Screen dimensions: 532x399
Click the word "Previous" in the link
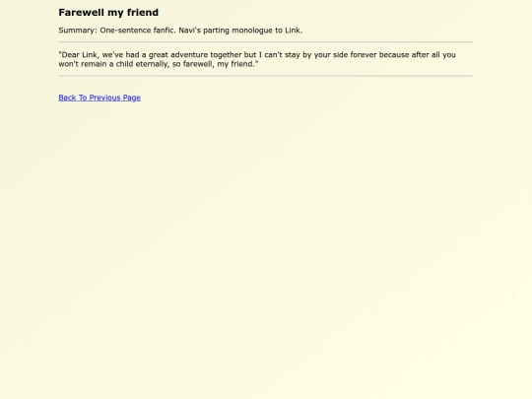(104, 98)
